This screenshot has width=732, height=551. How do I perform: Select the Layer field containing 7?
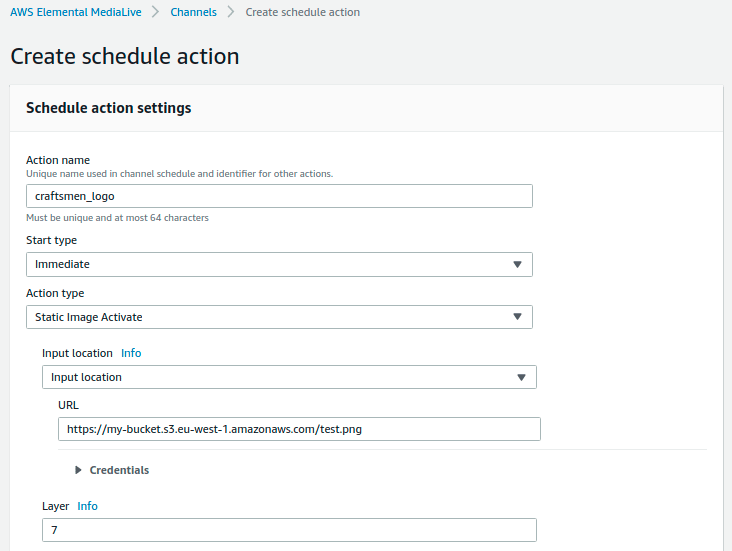pyautogui.click(x=289, y=530)
